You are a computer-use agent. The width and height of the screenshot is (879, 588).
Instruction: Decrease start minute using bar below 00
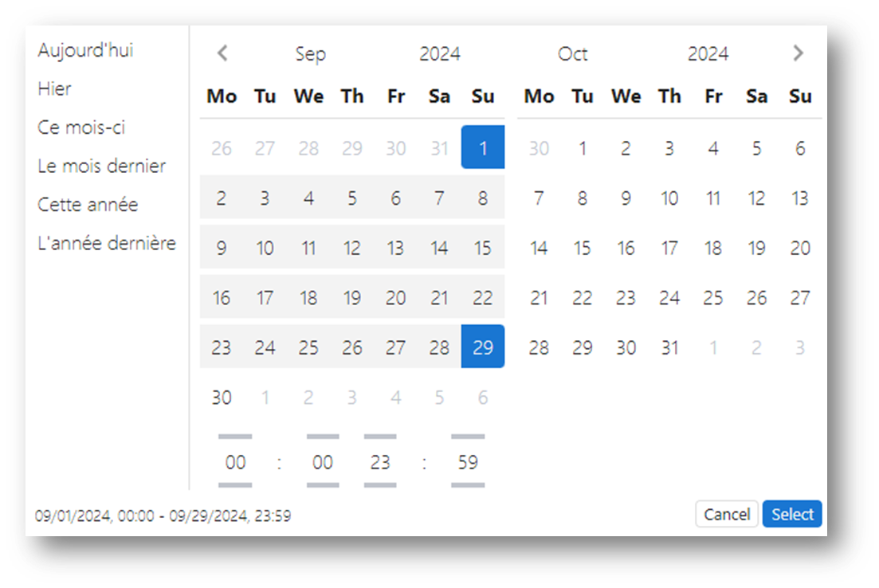(x=323, y=485)
